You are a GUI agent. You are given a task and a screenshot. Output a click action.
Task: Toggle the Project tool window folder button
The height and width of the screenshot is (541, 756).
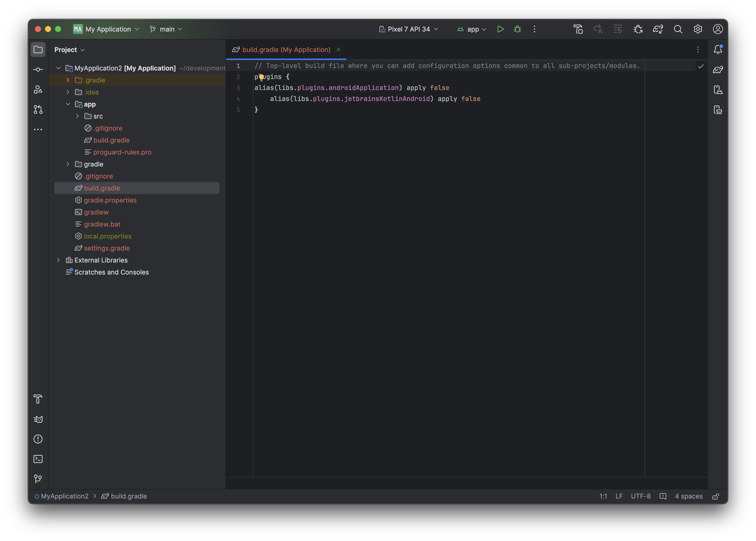click(38, 49)
